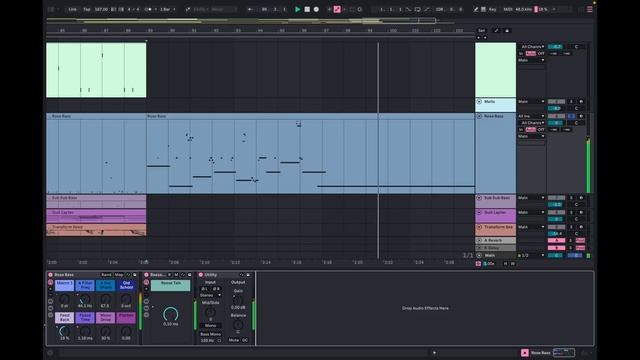Select the green MIDI clip in the first track
This screenshot has width=640, height=360.
coord(96,70)
